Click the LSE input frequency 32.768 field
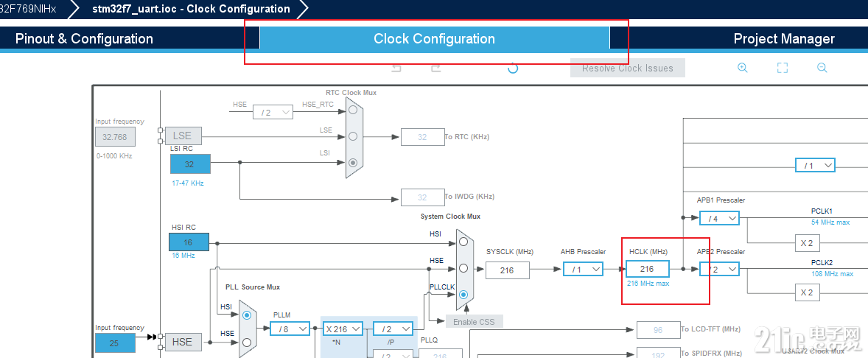 [x=115, y=137]
